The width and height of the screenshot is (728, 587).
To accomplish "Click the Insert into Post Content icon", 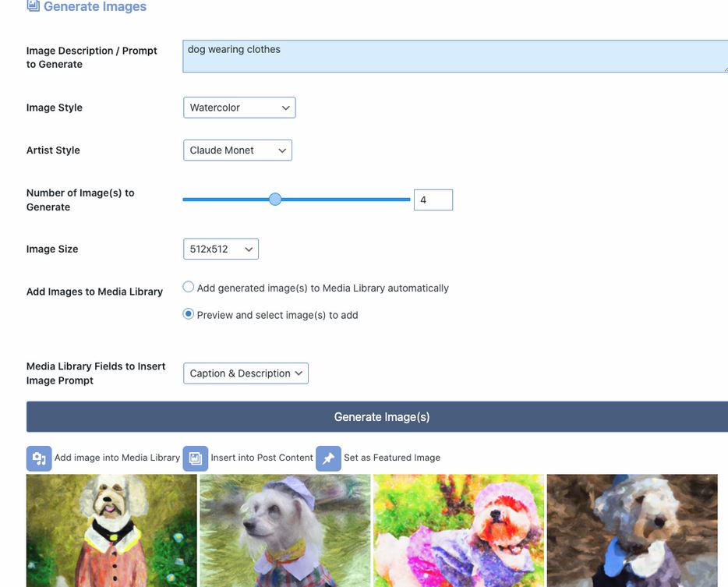I will tap(196, 458).
